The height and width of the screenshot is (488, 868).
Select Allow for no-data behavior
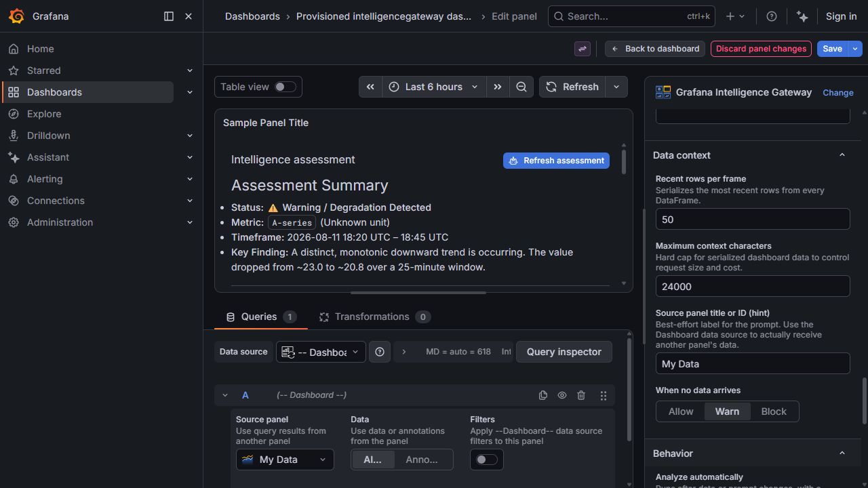(681, 411)
